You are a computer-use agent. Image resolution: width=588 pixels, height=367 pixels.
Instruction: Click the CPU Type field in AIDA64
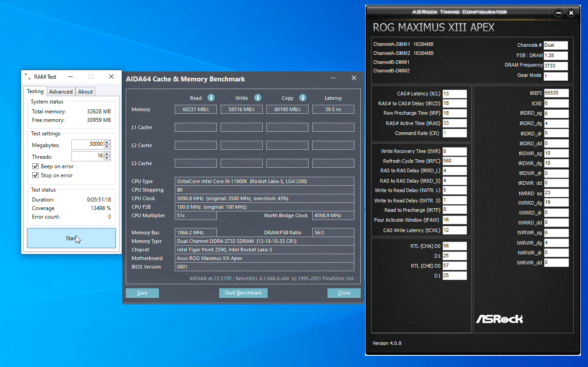(265, 181)
